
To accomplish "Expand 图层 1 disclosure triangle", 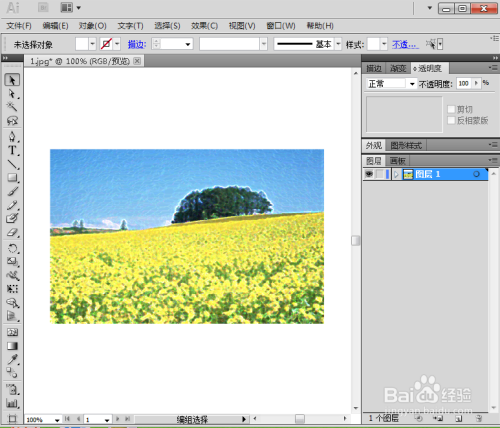I will point(396,174).
